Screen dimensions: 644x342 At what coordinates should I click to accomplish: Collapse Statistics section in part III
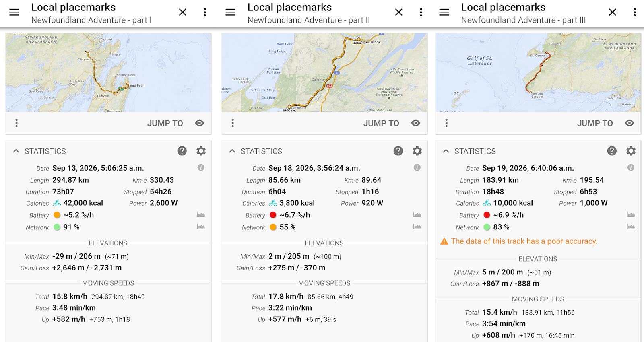pyautogui.click(x=446, y=151)
